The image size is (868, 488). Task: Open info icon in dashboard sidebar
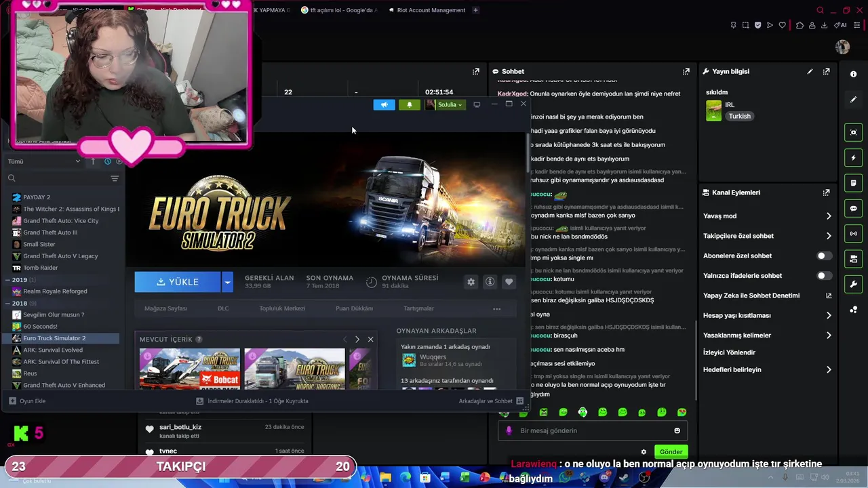click(x=853, y=75)
